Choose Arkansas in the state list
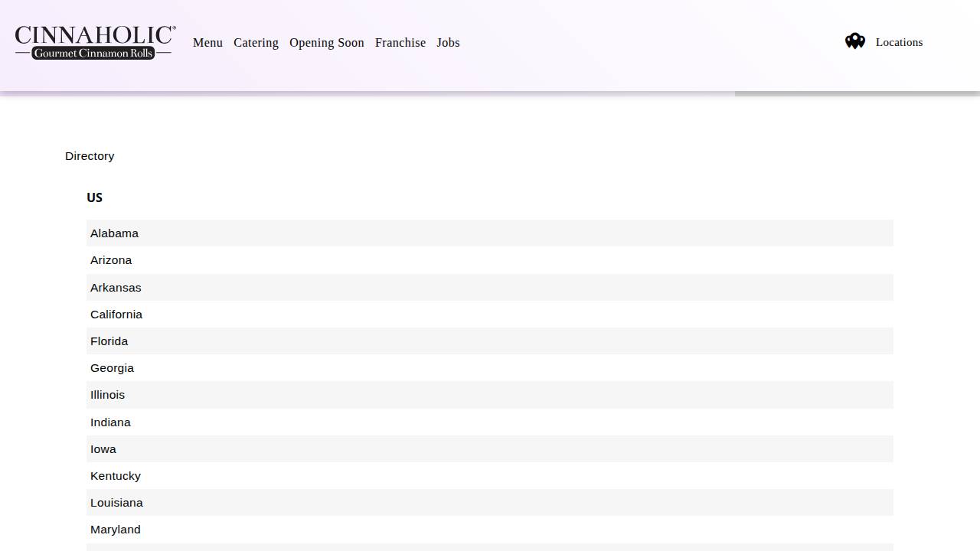 [x=116, y=288]
